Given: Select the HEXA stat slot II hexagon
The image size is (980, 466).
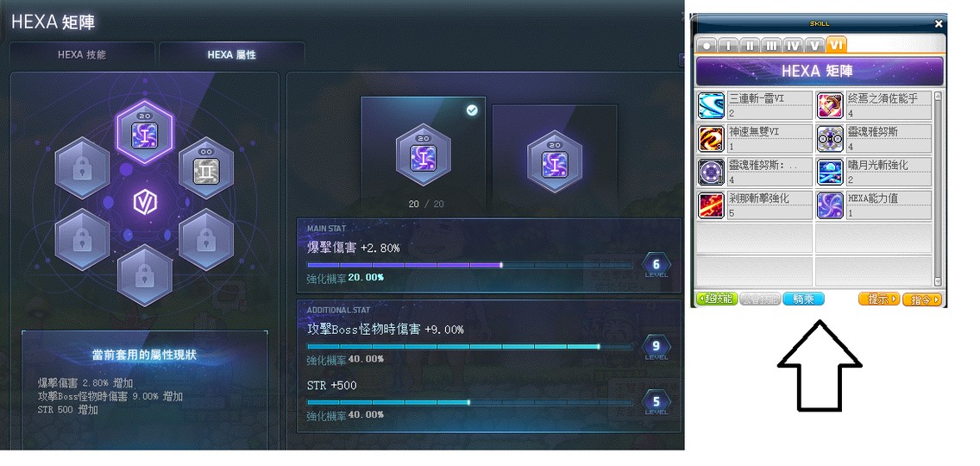Looking at the screenshot, I should (x=206, y=167).
